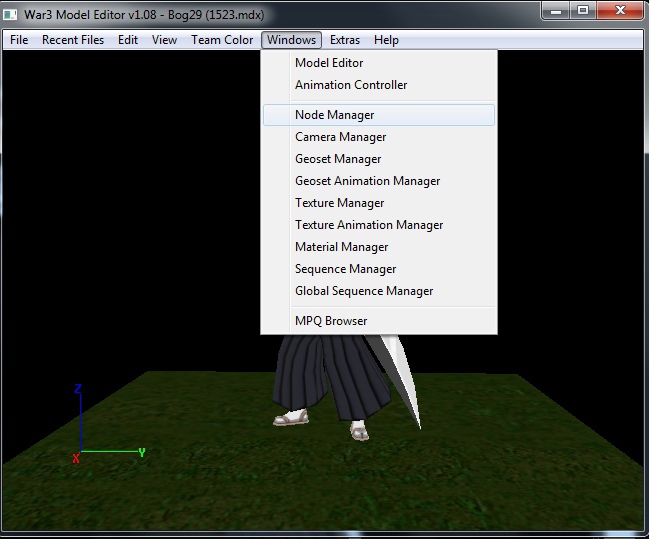Close the open Windows menu
Image resolution: width=649 pixels, height=539 pixels.
pos(291,40)
